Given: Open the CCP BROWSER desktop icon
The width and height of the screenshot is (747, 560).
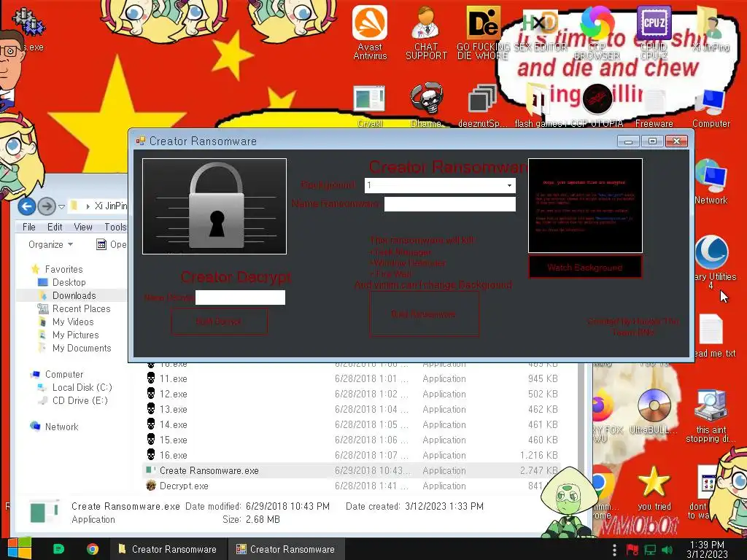Looking at the screenshot, I should 597,32.
